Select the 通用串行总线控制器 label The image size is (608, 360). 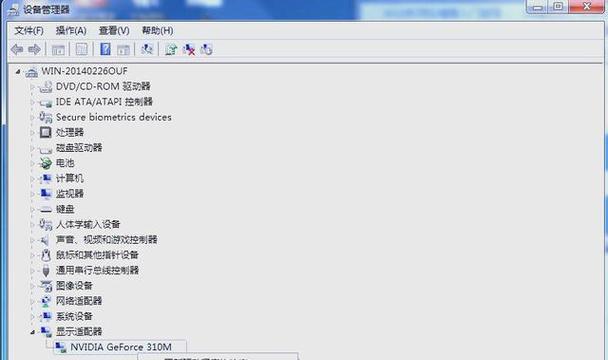[97, 270]
